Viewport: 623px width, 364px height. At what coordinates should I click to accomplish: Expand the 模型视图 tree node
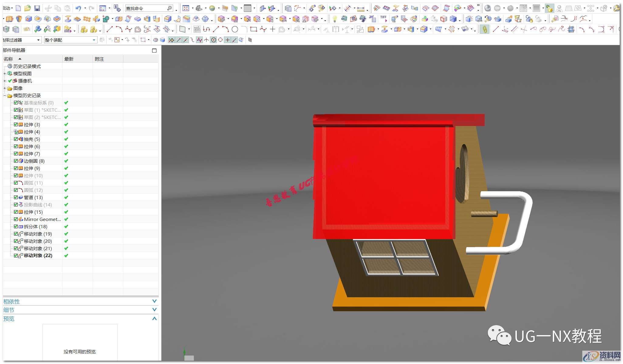(x=5, y=73)
